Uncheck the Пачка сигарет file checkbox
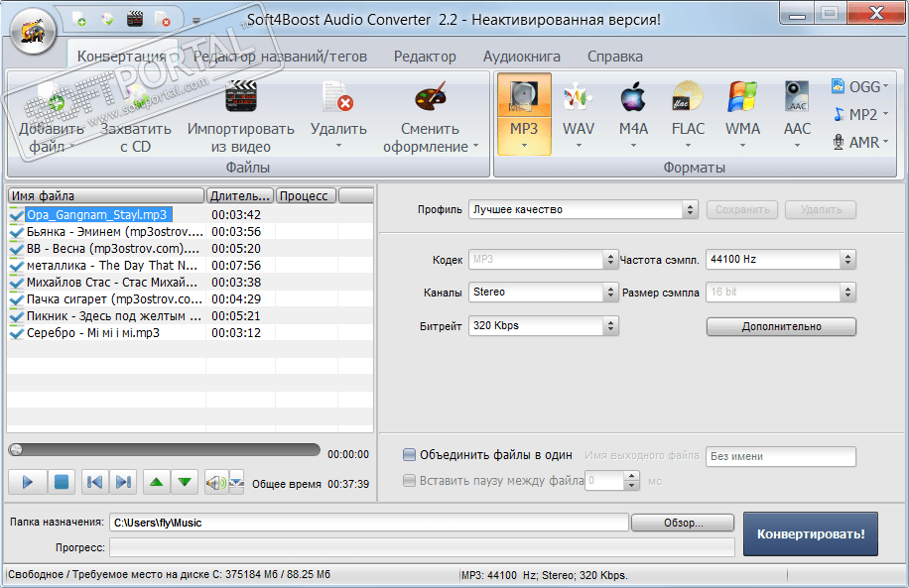The height and width of the screenshot is (588, 909). [17, 298]
